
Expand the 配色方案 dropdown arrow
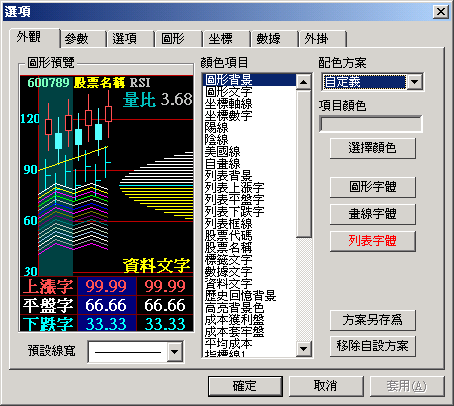pyautogui.click(x=415, y=82)
